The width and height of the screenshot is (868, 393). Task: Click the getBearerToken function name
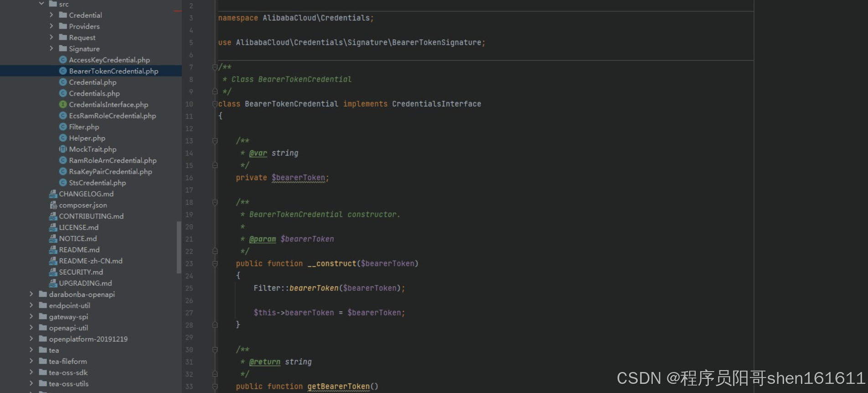[x=338, y=387]
